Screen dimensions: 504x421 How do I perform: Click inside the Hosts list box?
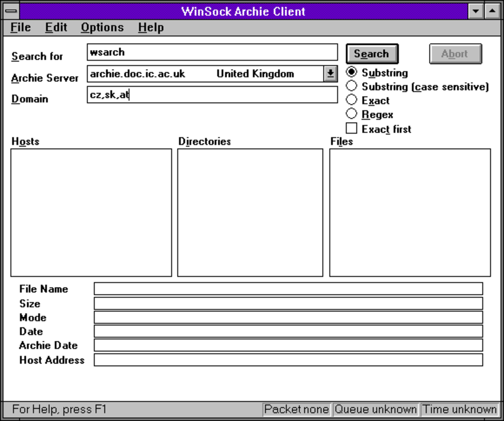pos(91,212)
